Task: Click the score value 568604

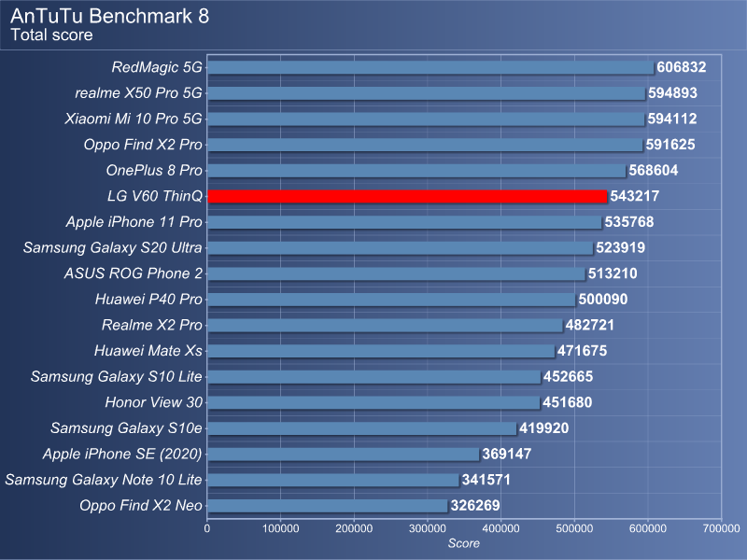Action: click(x=653, y=170)
